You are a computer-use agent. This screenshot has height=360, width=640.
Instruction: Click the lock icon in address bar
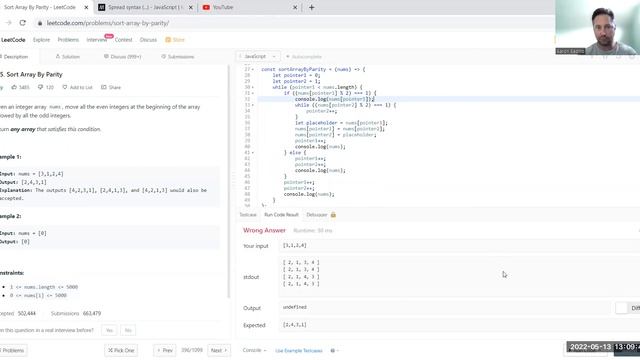(40, 23)
